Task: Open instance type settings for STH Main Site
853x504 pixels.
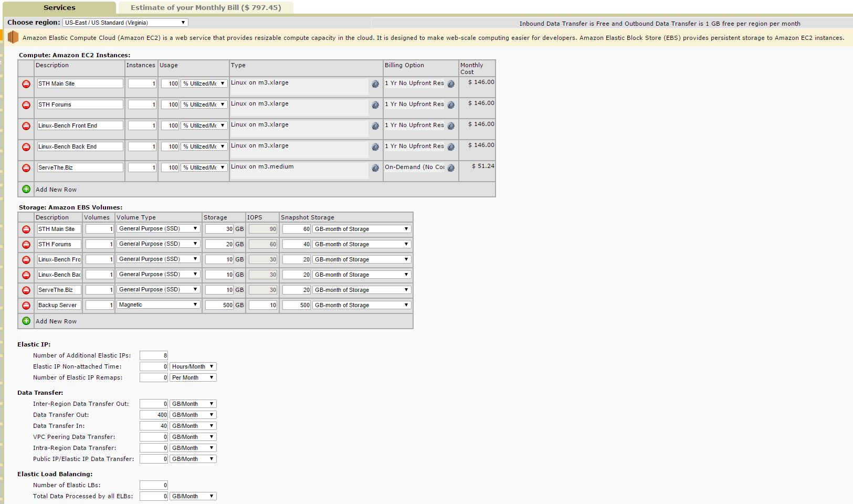Action: click(x=375, y=84)
